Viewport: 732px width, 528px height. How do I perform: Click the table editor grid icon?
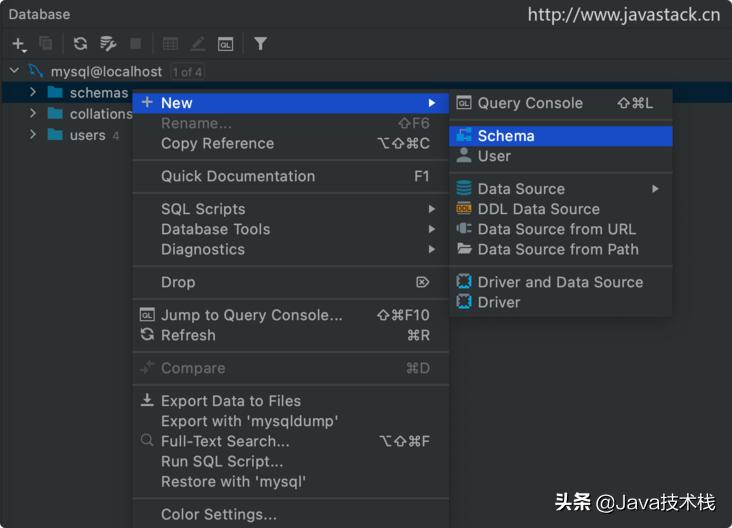(170, 44)
